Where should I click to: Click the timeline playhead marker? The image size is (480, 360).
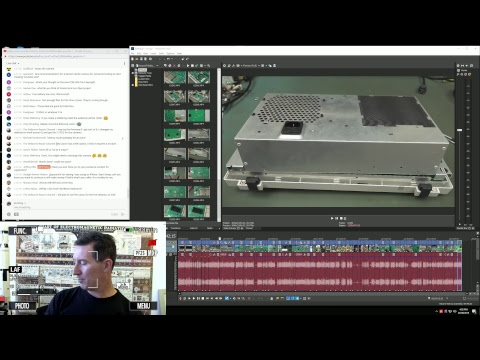pyautogui.click(x=220, y=238)
